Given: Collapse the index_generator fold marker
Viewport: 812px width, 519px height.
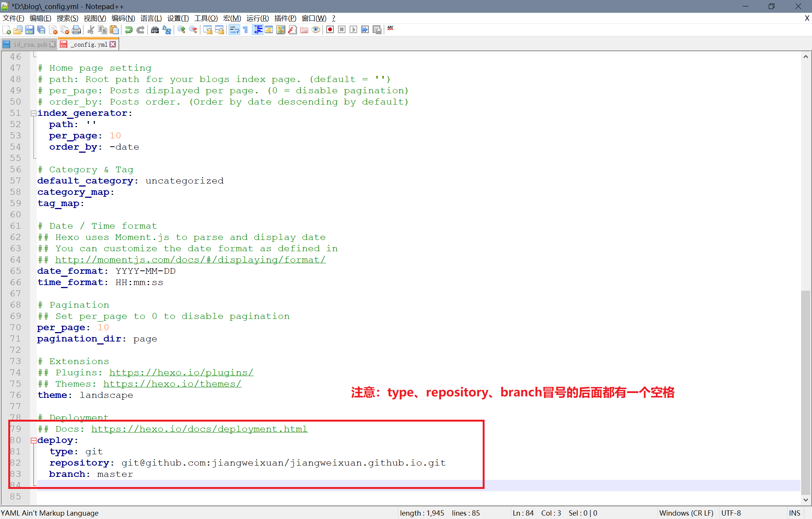Looking at the screenshot, I should (33, 113).
